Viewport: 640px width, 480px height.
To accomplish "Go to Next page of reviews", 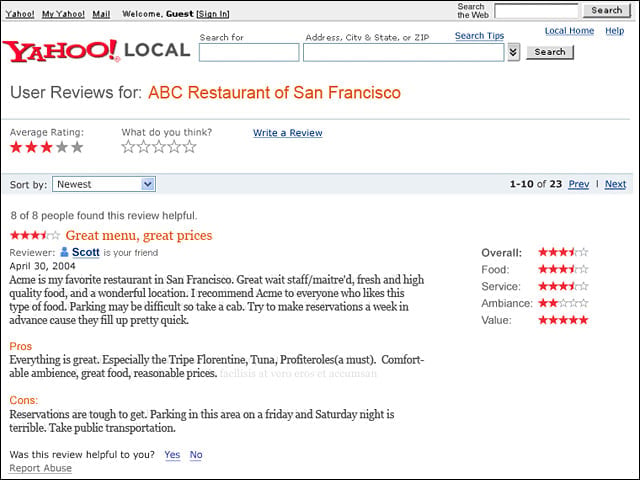I will (x=615, y=184).
